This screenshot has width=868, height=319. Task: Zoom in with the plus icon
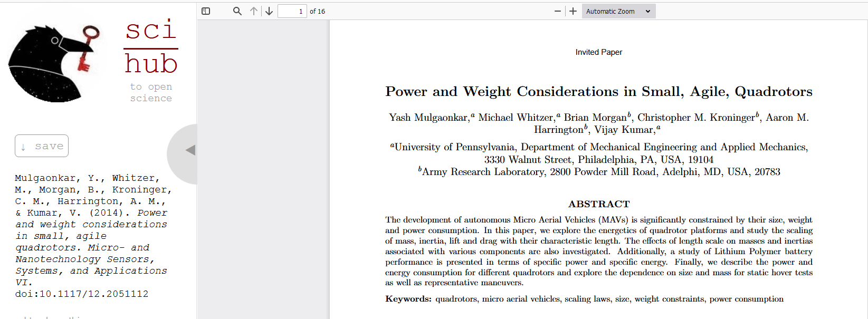pos(573,11)
